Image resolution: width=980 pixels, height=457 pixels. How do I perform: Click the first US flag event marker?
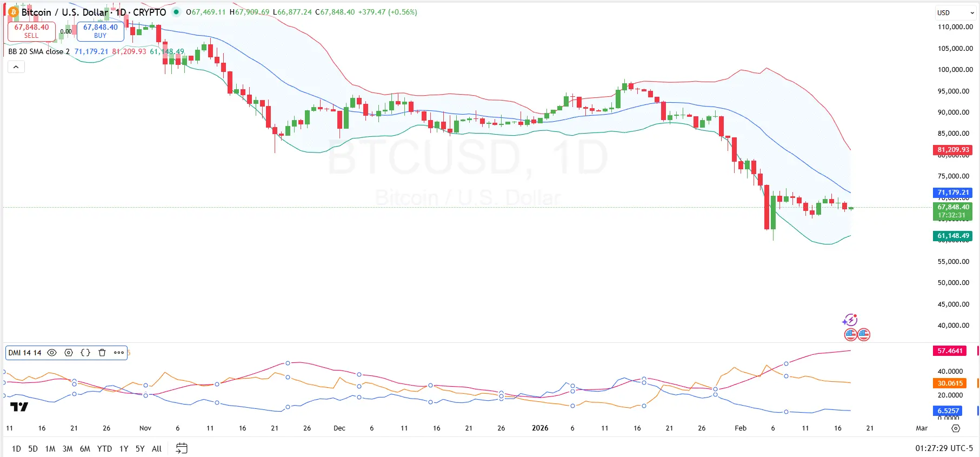[x=851, y=335]
